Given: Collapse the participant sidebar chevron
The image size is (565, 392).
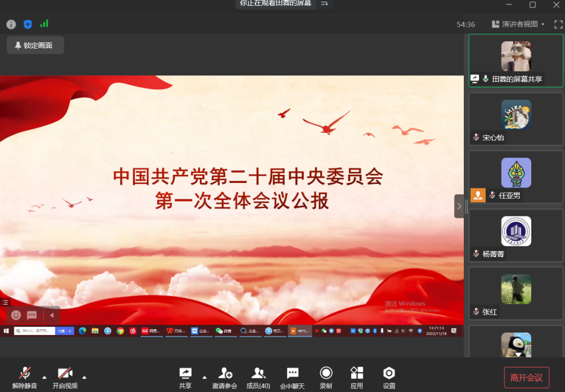Looking at the screenshot, I should 459,206.
